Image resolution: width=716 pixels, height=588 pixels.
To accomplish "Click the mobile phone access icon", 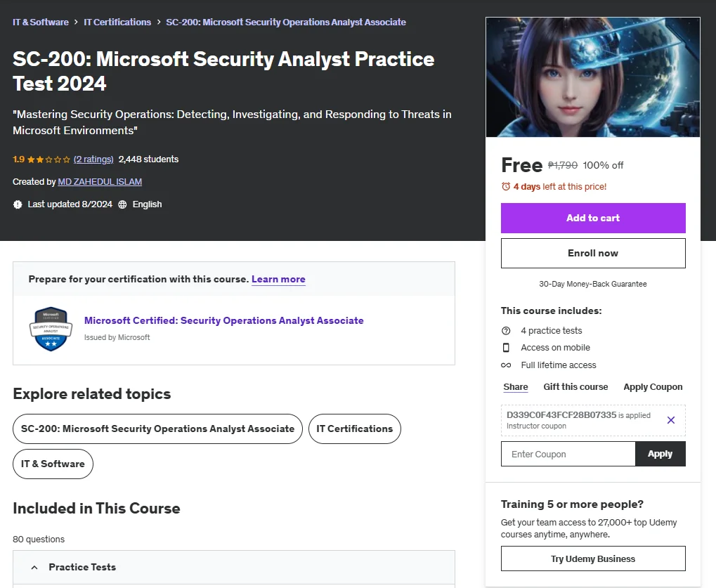I will pyautogui.click(x=506, y=348).
